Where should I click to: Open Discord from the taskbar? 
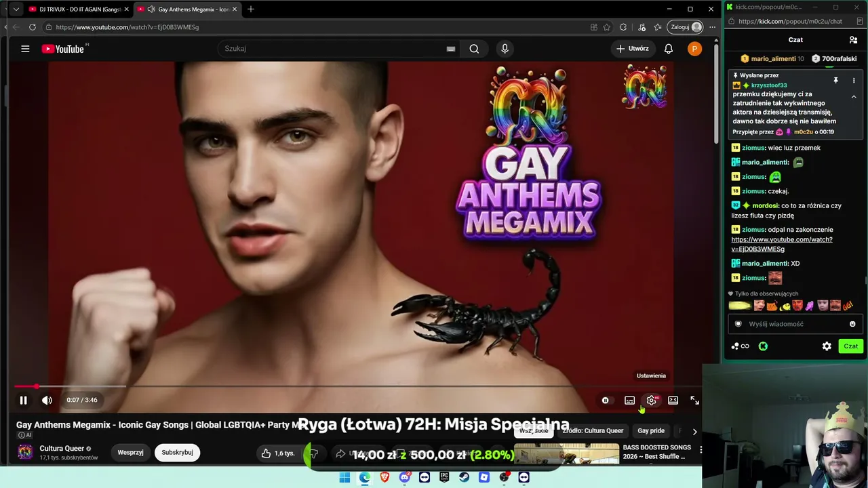(405, 477)
